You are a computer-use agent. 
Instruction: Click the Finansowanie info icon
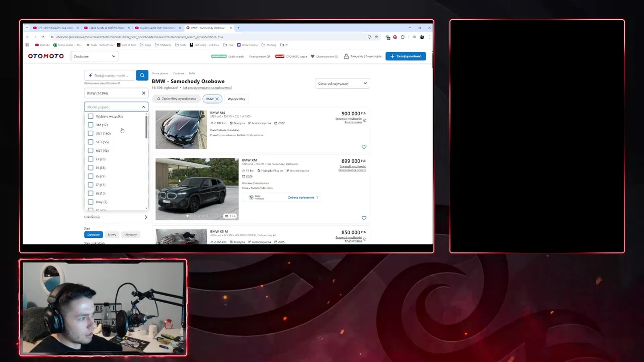(268, 56)
